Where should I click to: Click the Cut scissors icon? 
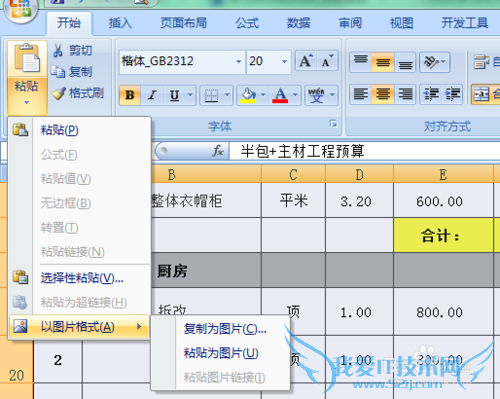point(58,50)
